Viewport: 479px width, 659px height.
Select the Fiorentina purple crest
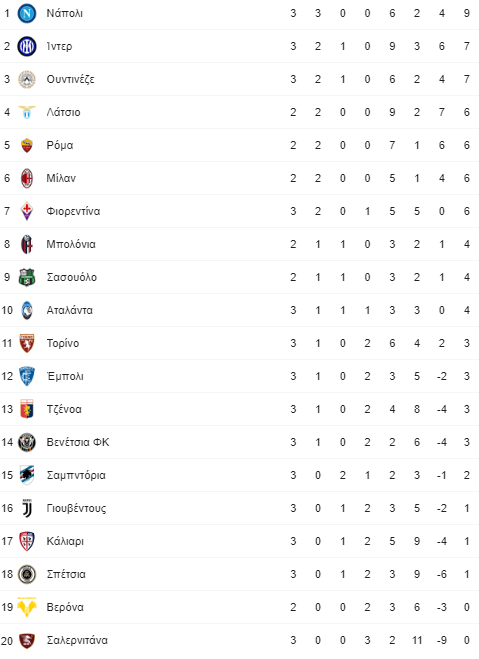point(27,211)
